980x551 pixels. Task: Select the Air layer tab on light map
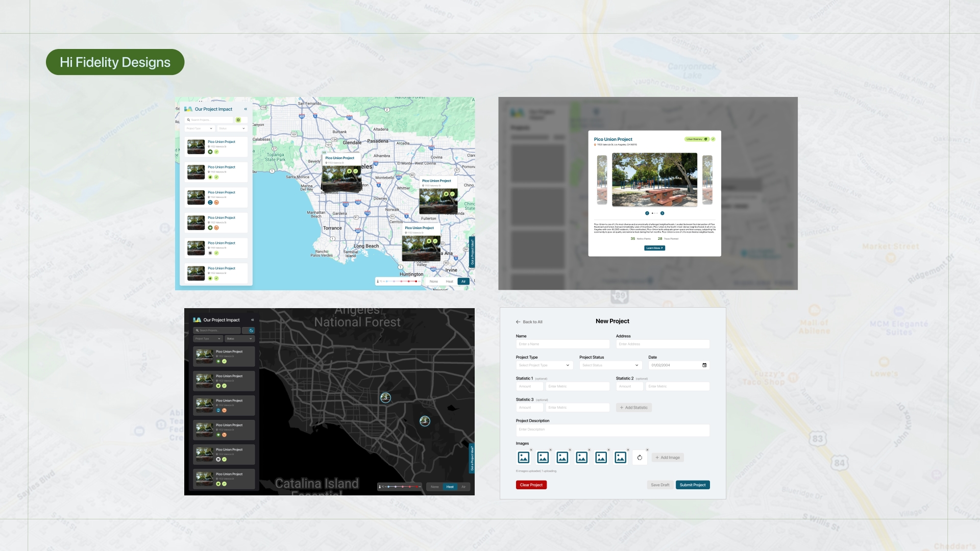point(463,282)
